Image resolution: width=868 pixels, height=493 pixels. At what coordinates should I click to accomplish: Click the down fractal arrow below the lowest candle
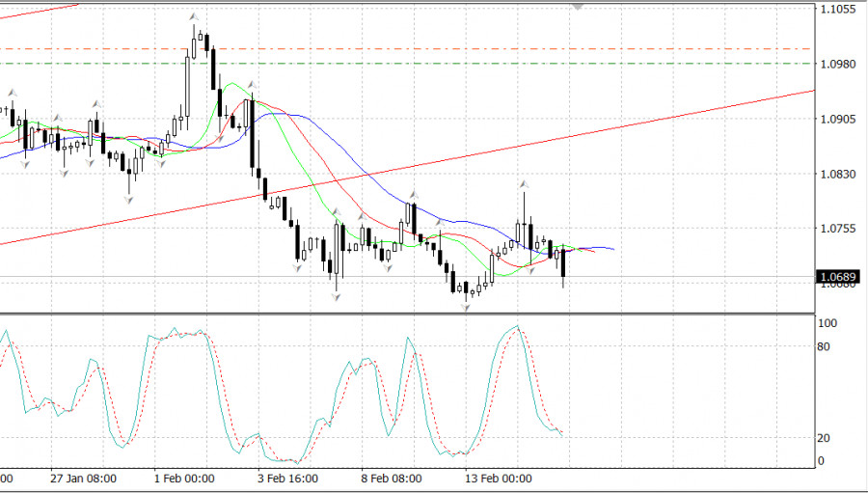[x=466, y=307]
